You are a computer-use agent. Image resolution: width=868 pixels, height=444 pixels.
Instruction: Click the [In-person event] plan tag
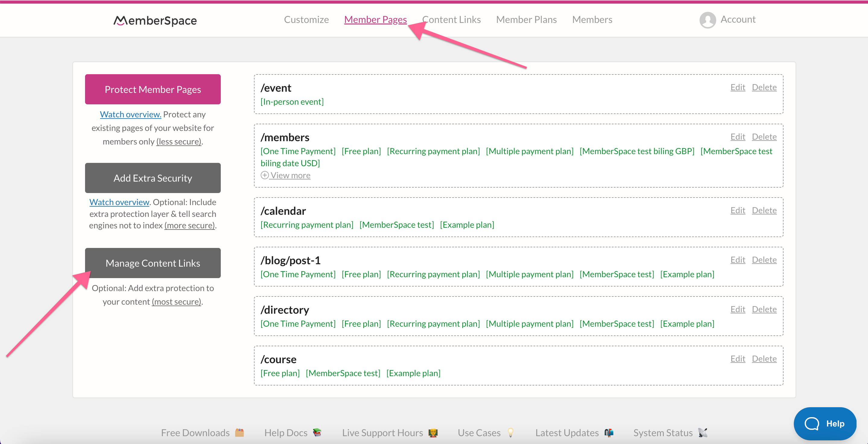[x=292, y=102]
